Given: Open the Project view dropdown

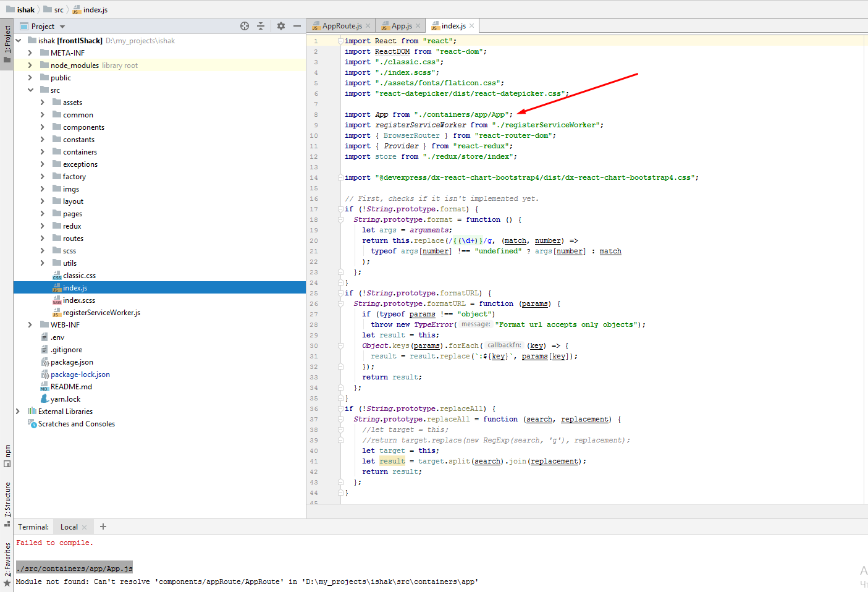Looking at the screenshot, I should [62, 27].
